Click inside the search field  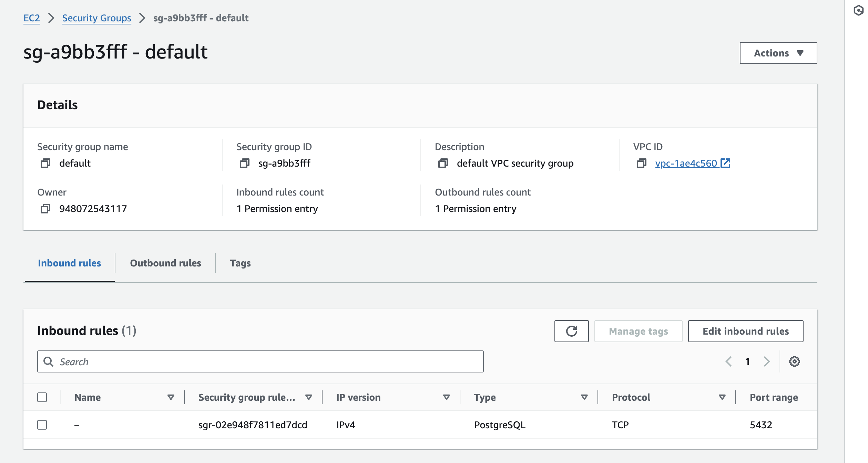207,362
